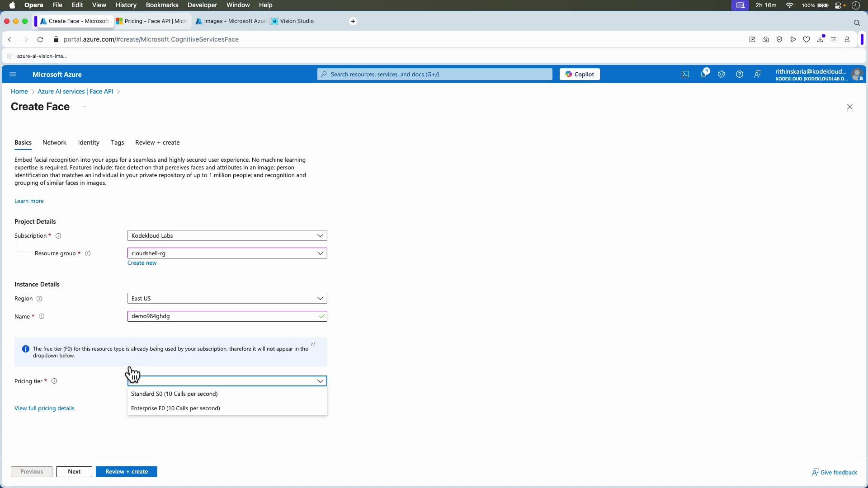This screenshot has height=488, width=868.
Task: Show the info tooltip for Resource group
Action: pyautogui.click(x=88, y=254)
